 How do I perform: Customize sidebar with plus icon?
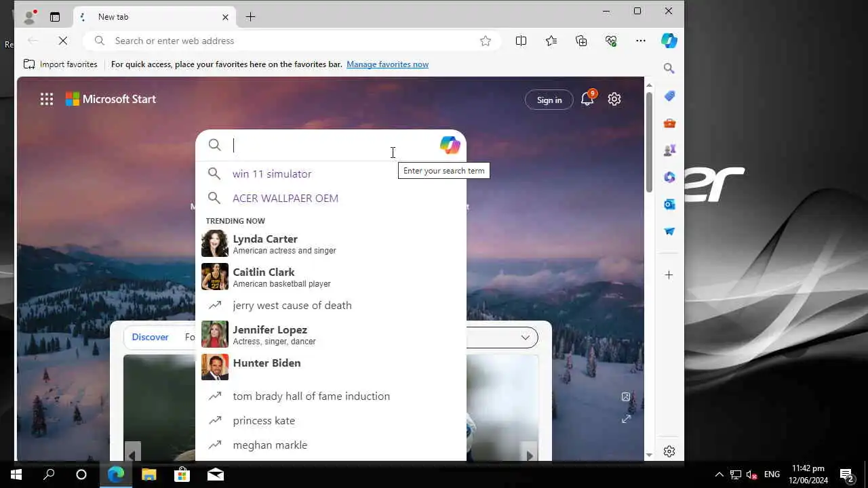[669, 275]
